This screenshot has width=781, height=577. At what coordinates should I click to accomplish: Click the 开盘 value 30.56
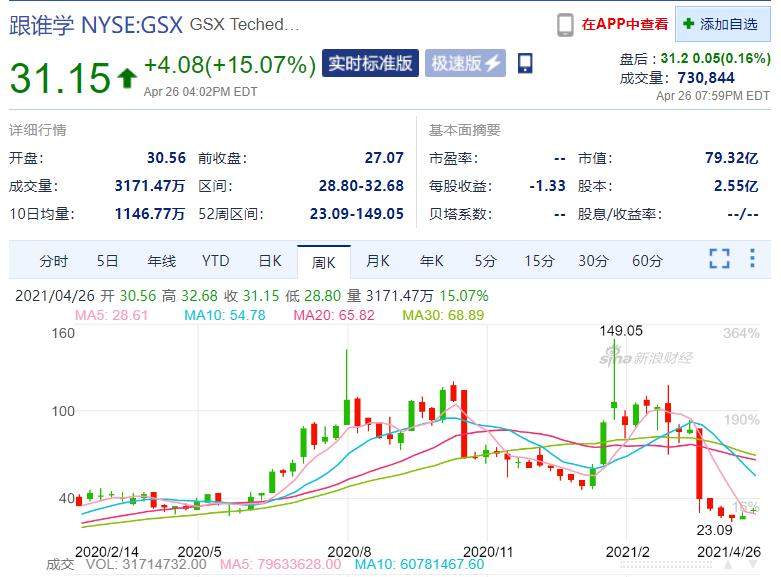(x=166, y=158)
